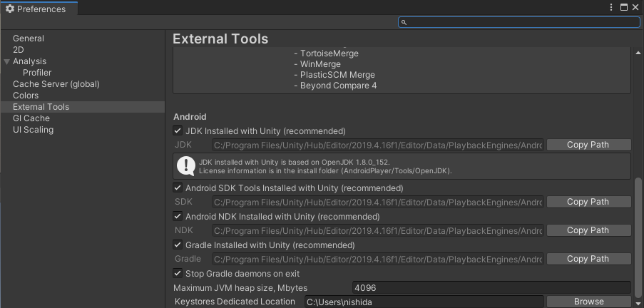
Task: Copy the JDK path
Action: pos(588,145)
